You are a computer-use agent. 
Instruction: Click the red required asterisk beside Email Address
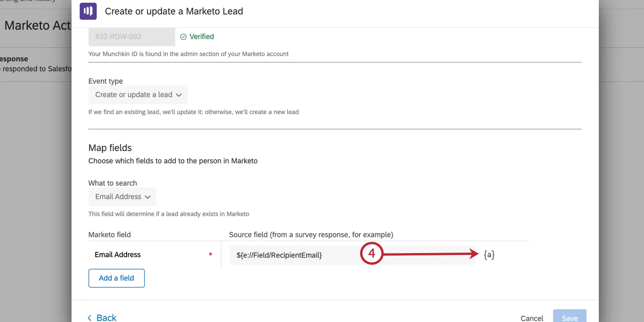tap(211, 255)
